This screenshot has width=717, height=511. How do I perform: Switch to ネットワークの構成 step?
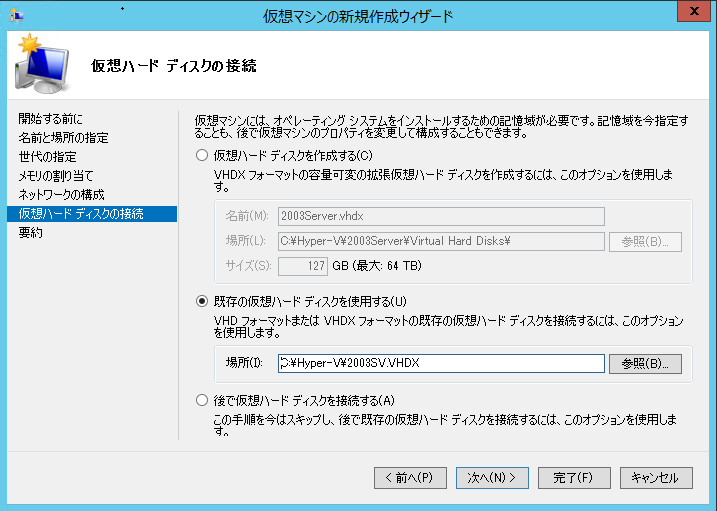(x=61, y=195)
